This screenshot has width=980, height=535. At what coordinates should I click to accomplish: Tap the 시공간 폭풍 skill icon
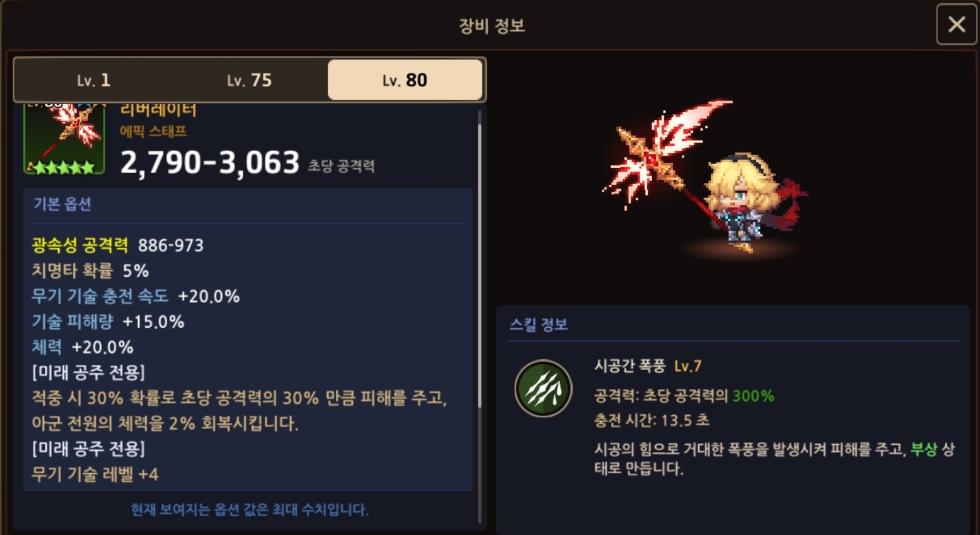click(x=543, y=388)
